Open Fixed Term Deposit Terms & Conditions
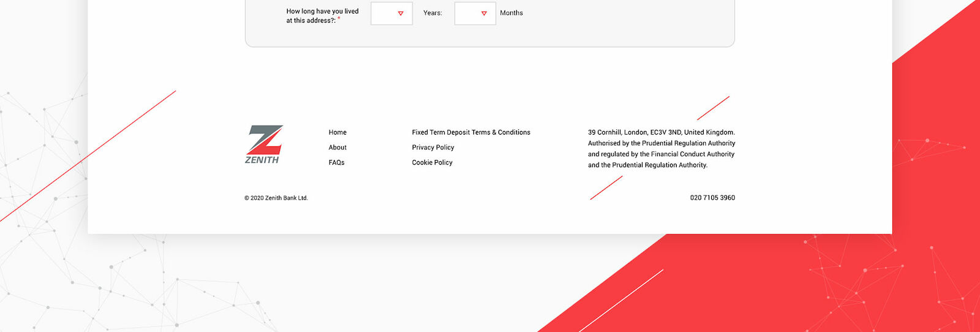Screen dimensions: 980x332 pos(471,132)
